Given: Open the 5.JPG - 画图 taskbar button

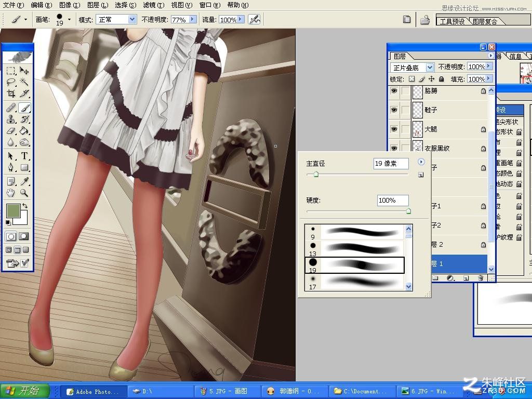Looking at the screenshot, I should (228, 392).
